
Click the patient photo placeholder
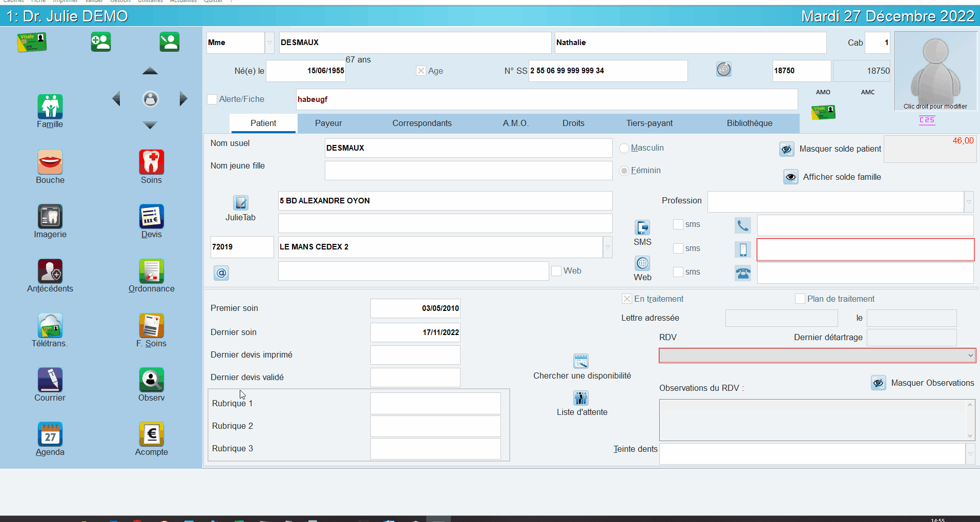tap(935, 71)
